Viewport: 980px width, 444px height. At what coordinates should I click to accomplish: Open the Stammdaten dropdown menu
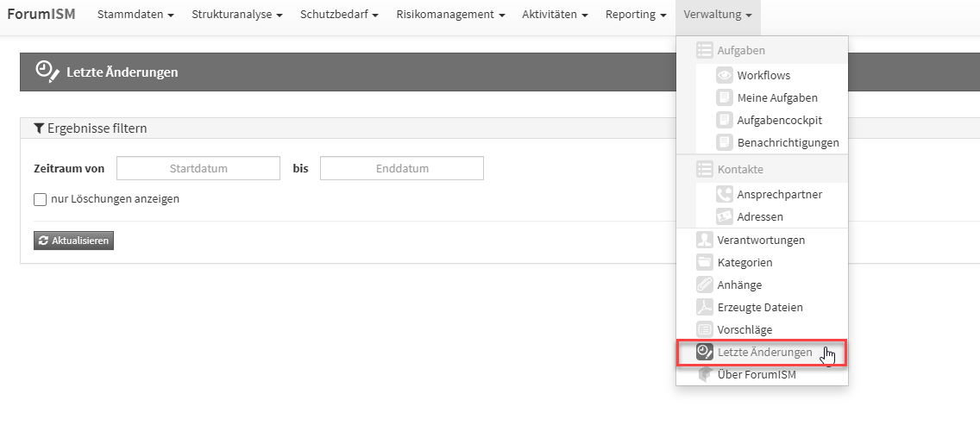pos(135,15)
